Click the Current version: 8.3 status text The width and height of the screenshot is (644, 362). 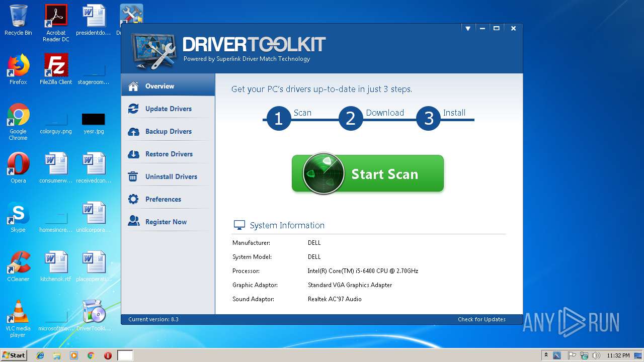point(153,319)
